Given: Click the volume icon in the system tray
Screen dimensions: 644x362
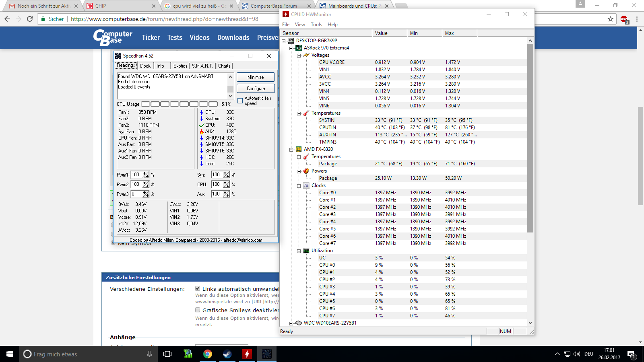Looking at the screenshot, I should click(x=576, y=354).
